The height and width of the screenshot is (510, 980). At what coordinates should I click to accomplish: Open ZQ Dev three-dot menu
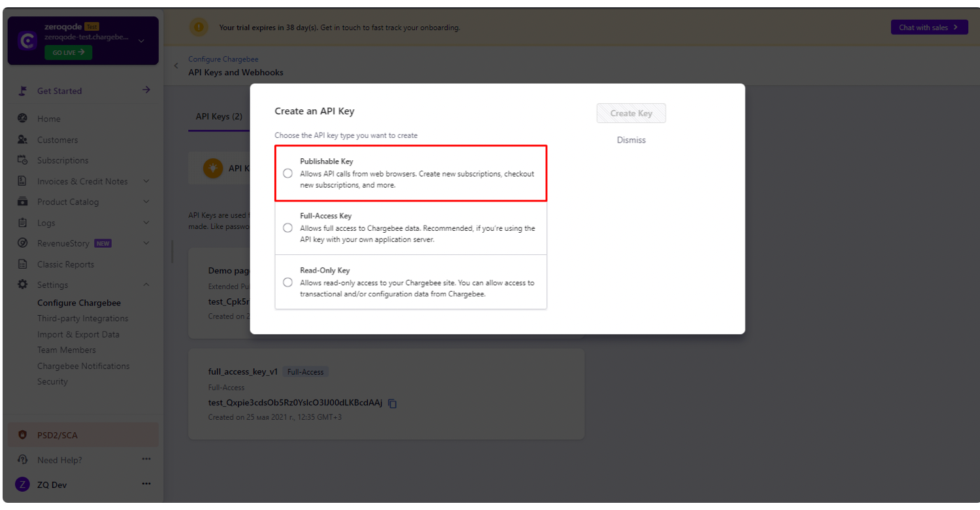pyautogui.click(x=146, y=484)
